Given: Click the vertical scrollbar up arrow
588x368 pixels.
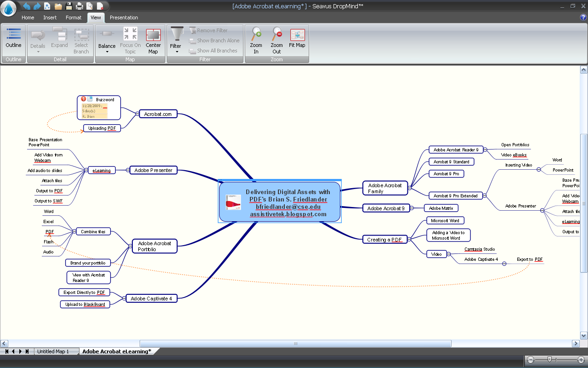Looking at the screenshot, I should click(584, 70).
